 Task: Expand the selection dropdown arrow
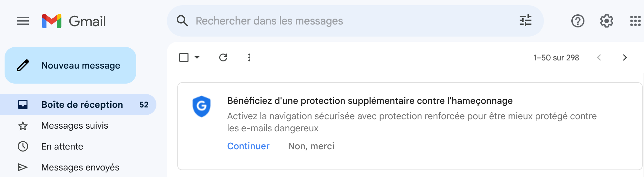(x=197, y=58)
